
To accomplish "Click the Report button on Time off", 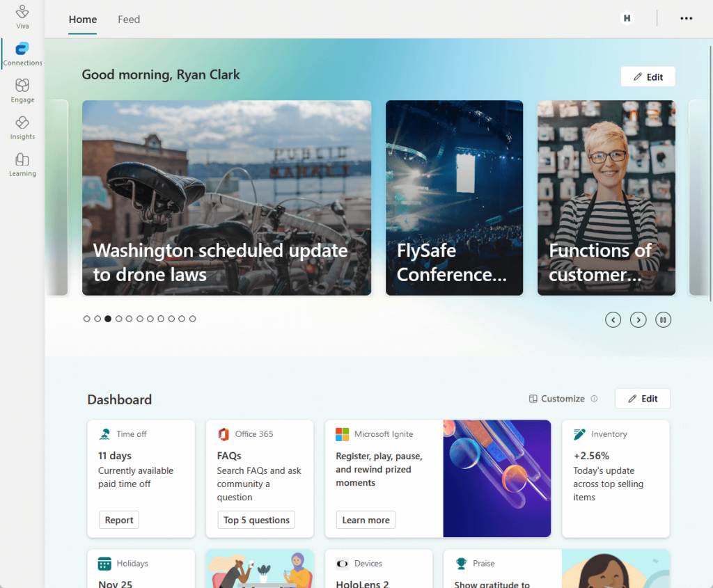I will (119, 520).
